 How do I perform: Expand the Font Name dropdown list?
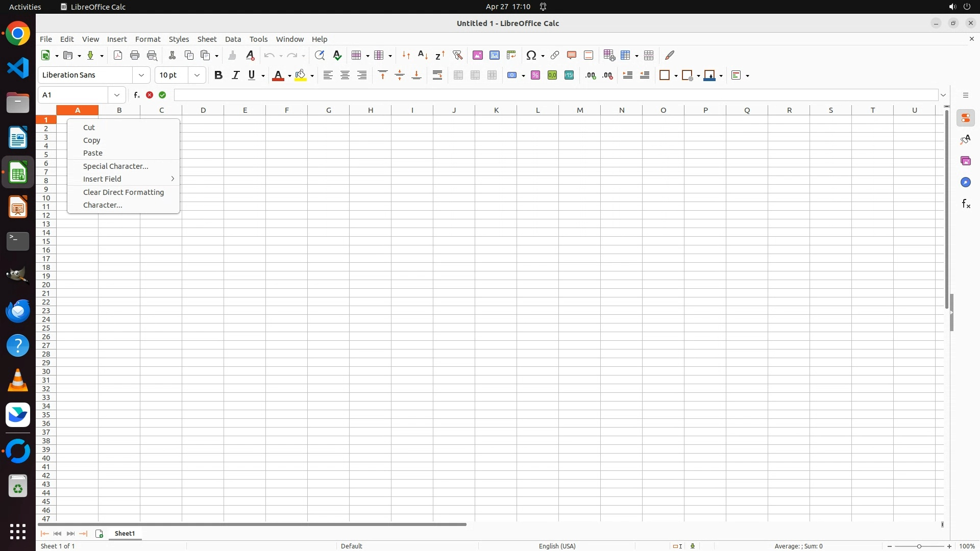(x=141, y=75)
